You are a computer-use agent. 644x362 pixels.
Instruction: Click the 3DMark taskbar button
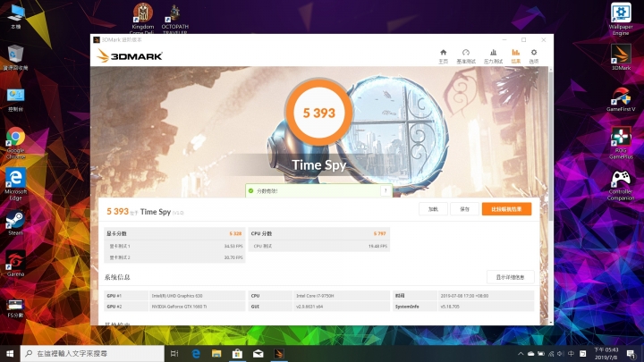[279, 353]
